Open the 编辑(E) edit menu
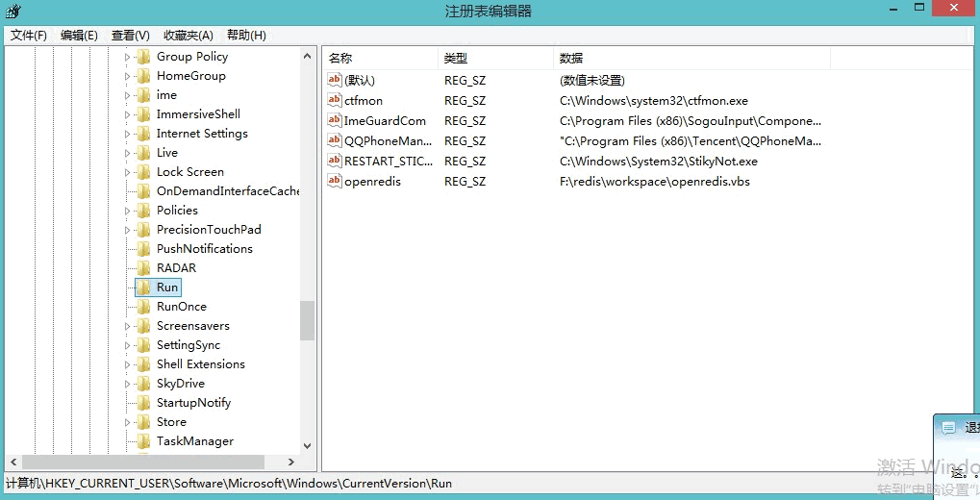This screenshot has height=500, width=980. click(x=79, y=36)
